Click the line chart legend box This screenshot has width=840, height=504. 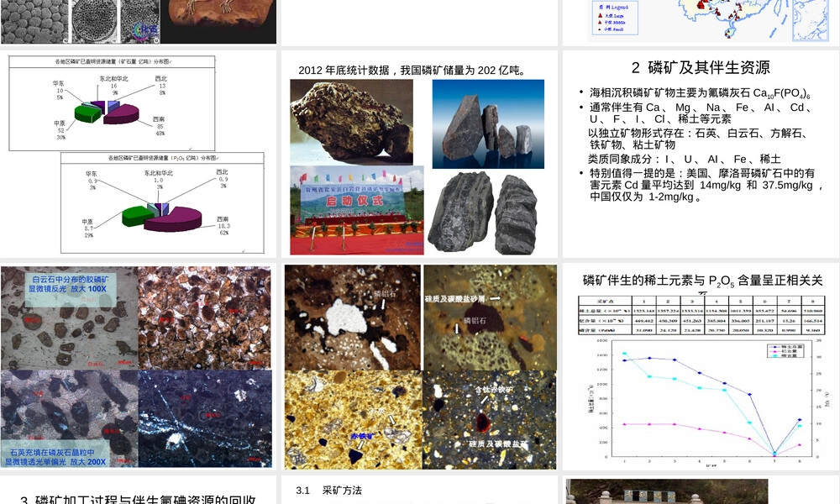(x=786, y=351)
